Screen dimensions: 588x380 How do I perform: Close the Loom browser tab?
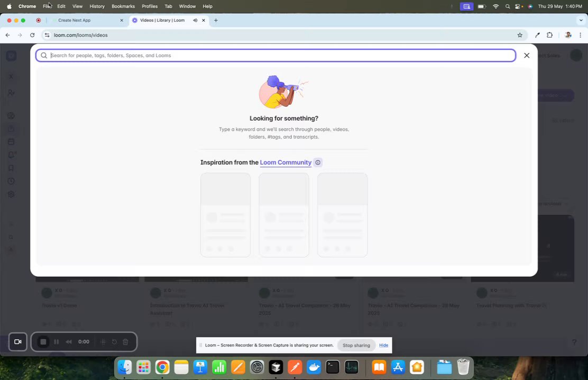204,20
